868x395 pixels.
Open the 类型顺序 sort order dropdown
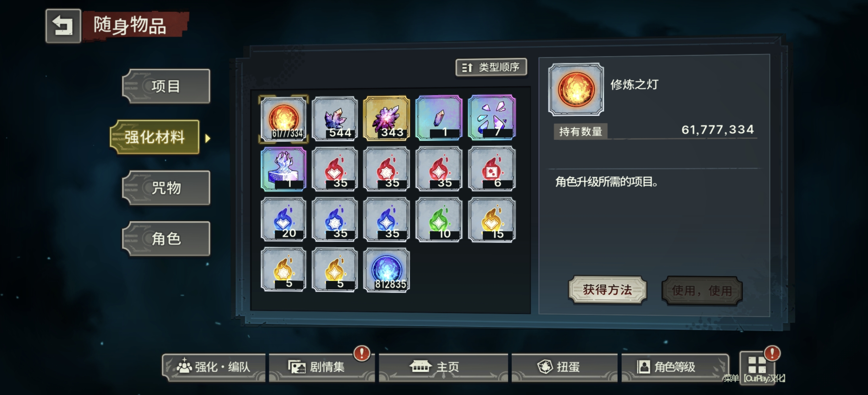491,67
